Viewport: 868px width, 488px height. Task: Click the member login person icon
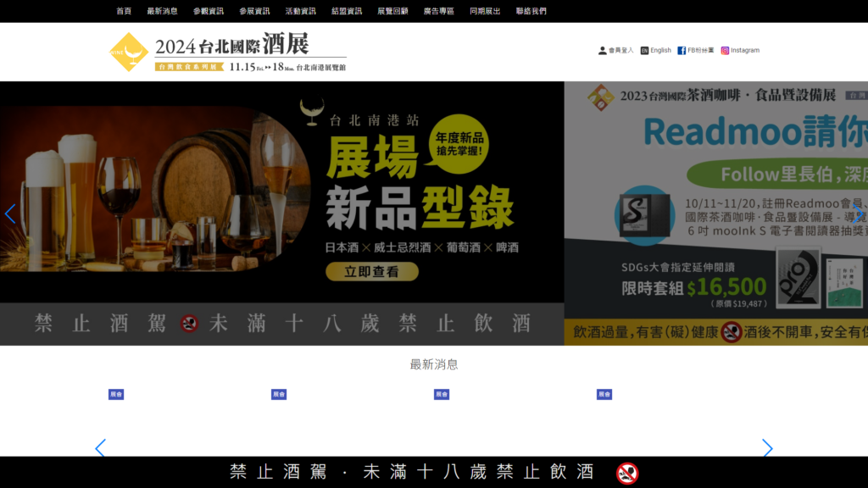point(603,50)
